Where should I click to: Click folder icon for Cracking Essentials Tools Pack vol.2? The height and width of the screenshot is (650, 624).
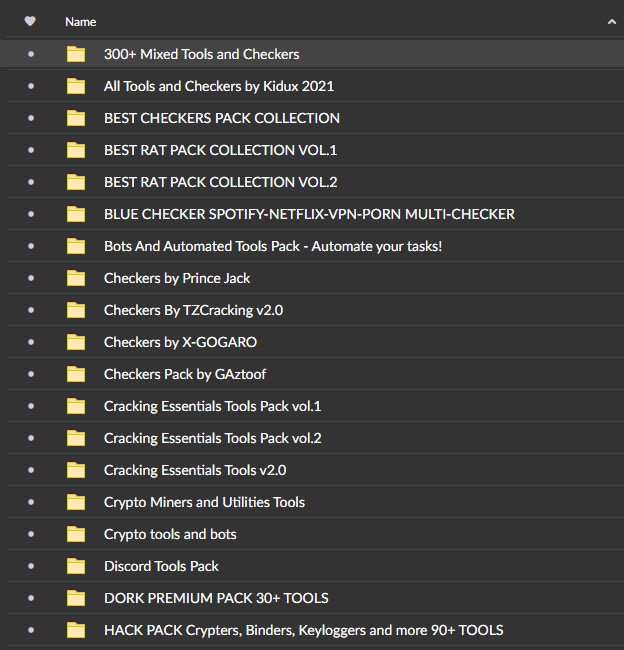tap(76, 438)
